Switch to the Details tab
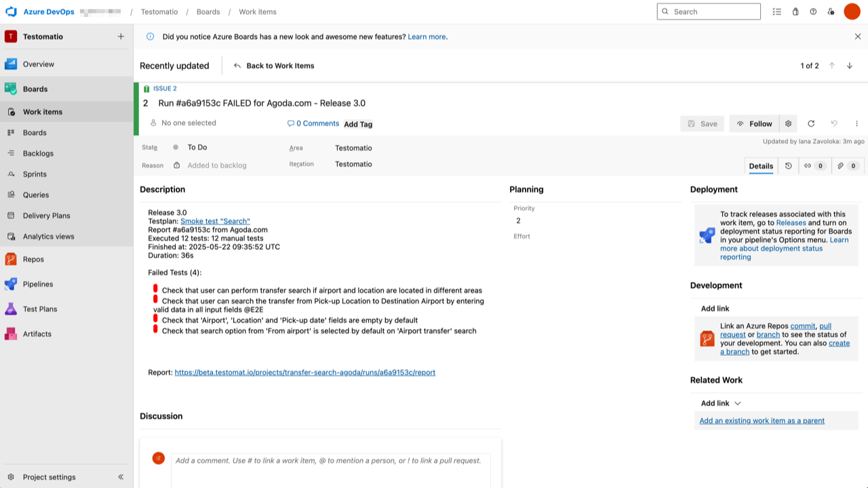 tap(761, 166)
